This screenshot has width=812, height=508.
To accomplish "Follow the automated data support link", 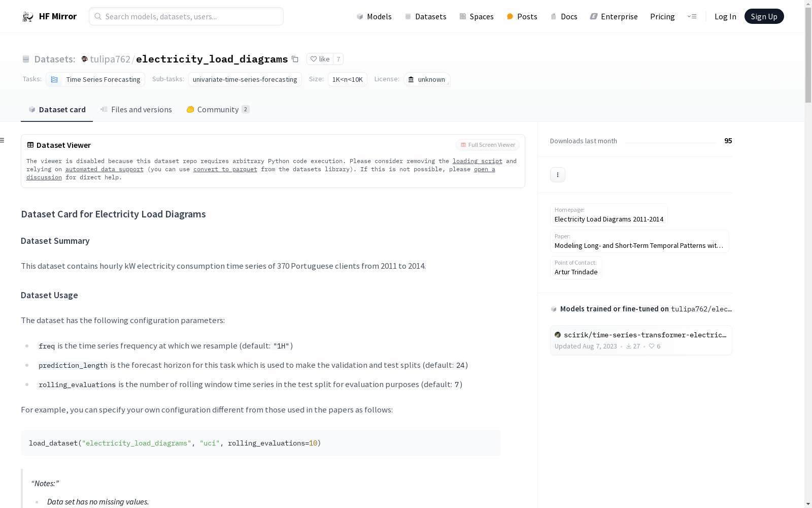I will 105,169.
